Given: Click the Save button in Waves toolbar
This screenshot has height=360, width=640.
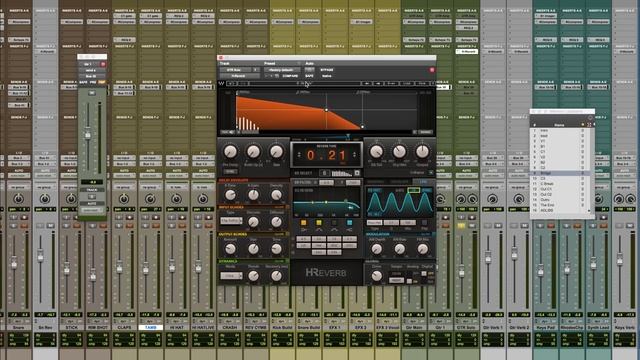Looking at the screenshot, I should 422,83.
